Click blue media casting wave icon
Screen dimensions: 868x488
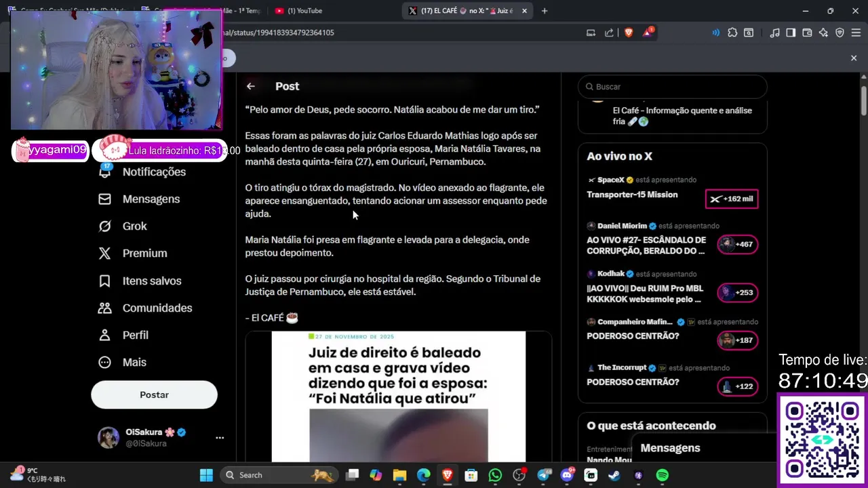click(716, 33)
